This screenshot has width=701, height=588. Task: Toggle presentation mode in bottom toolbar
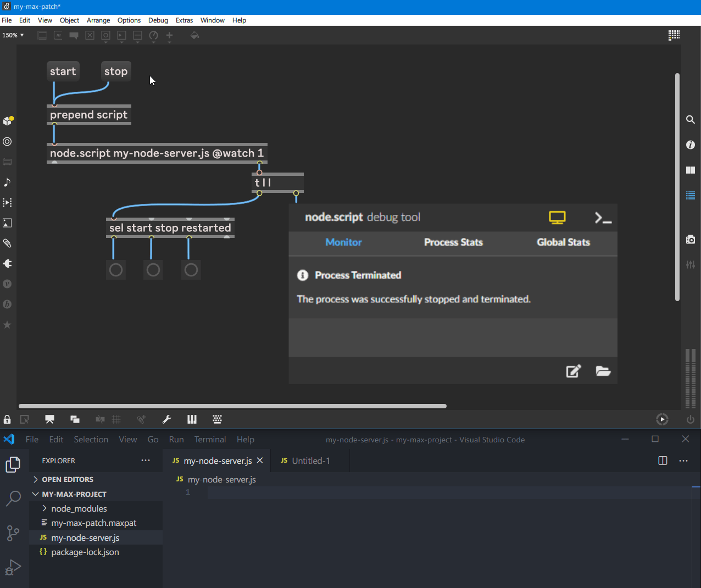(x=49, y=419)
